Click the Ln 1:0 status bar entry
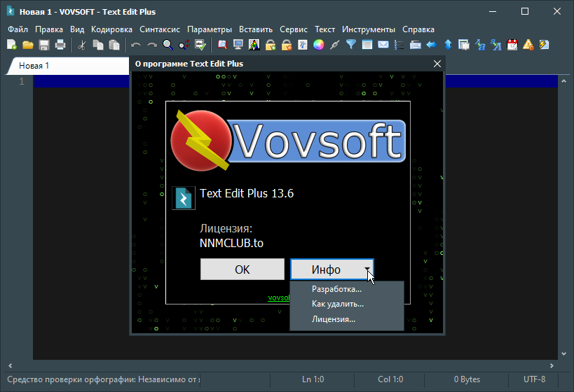 [x=313, y=379]
